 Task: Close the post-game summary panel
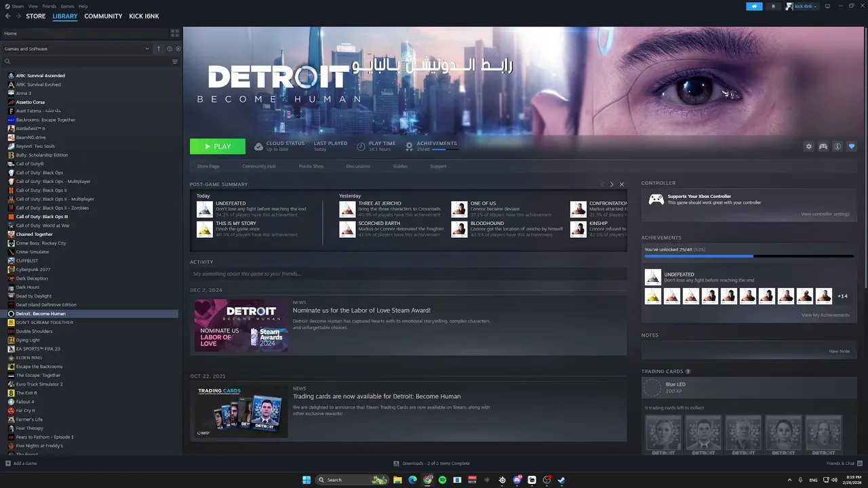coord(622,184)
